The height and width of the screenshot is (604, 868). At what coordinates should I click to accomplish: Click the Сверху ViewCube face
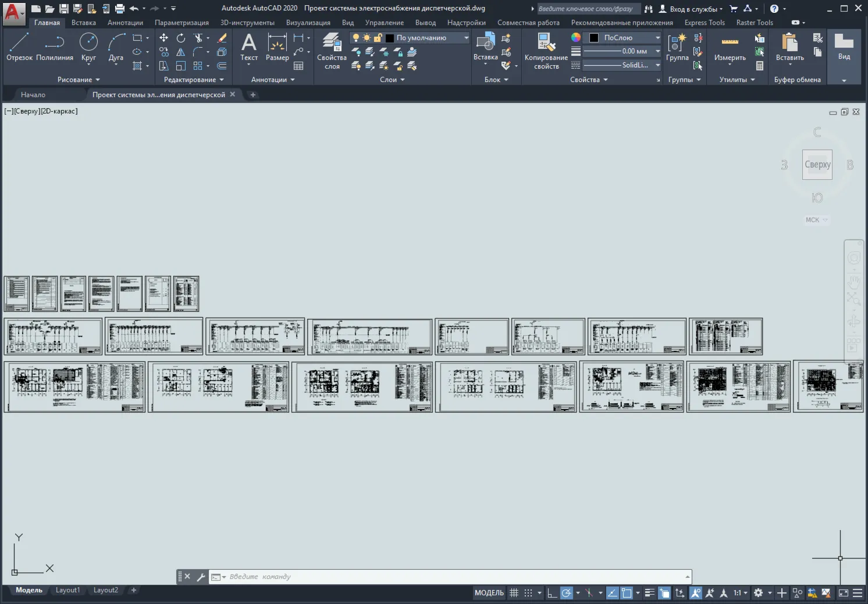click(817, 165)
